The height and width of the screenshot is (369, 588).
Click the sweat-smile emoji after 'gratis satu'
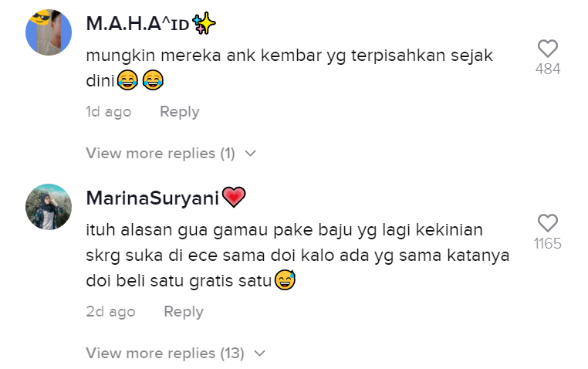point(285,279)
